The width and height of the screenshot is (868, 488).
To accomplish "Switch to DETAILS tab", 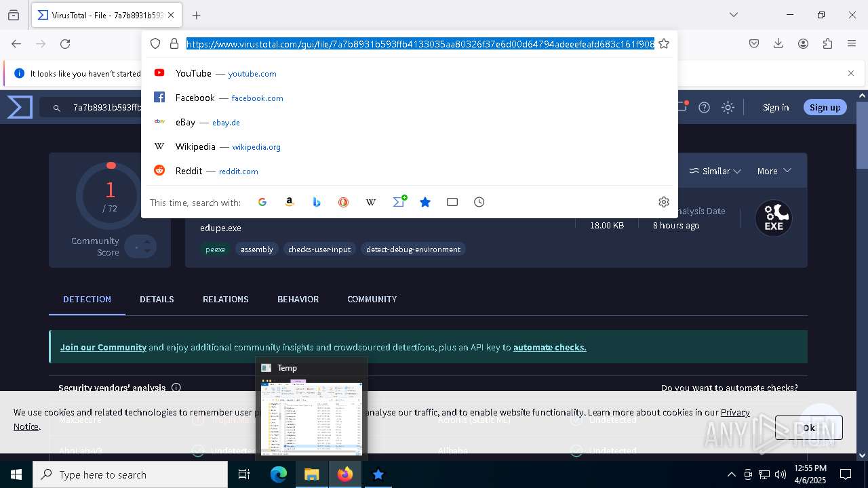I will [157, 299].
